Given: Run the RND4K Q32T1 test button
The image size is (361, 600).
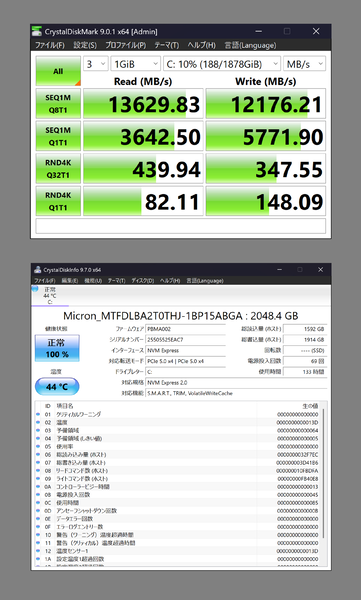Looking at the screenshot, I should (x=58, y=169).
